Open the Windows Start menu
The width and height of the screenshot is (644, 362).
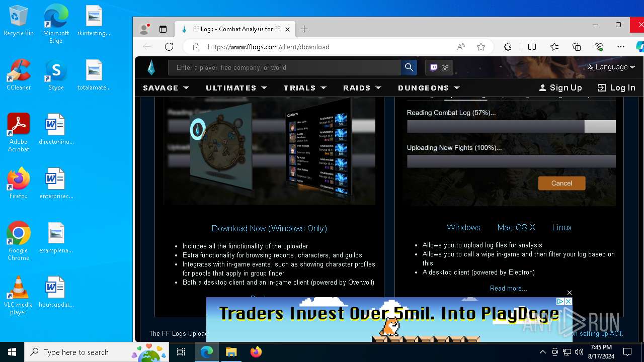coord(12,352)
